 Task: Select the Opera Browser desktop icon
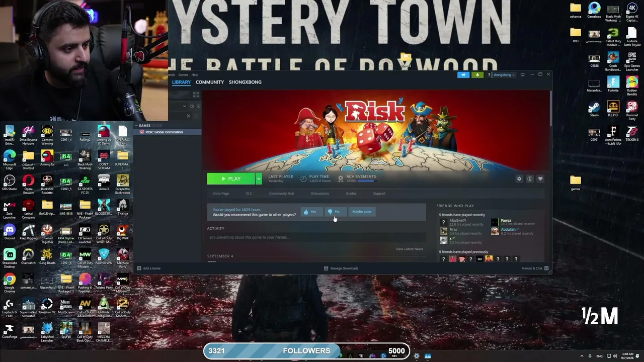click(28, 184)
